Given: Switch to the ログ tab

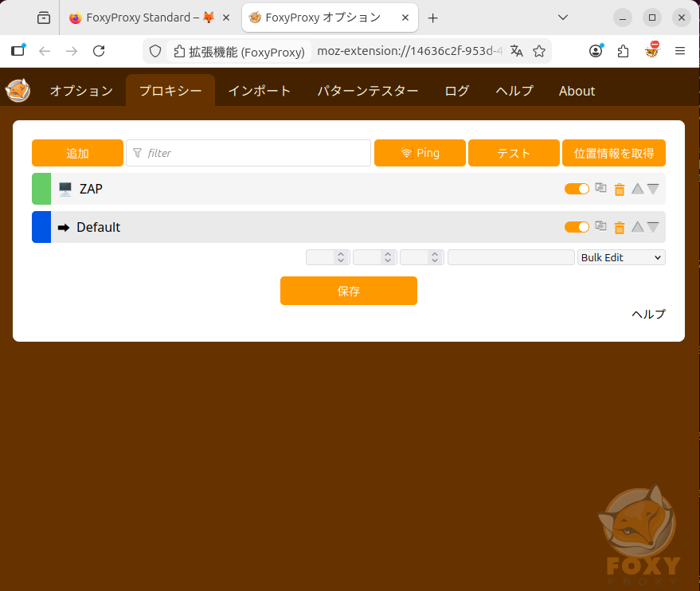Looking at the screenshot, I should tap(456, 91).
